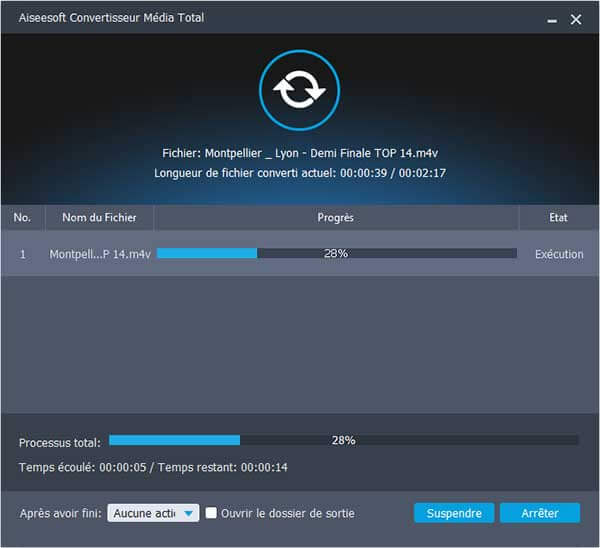Click the Exécution status in the row
Viewport: 600px width, 548px height.
tap(559, 254)
